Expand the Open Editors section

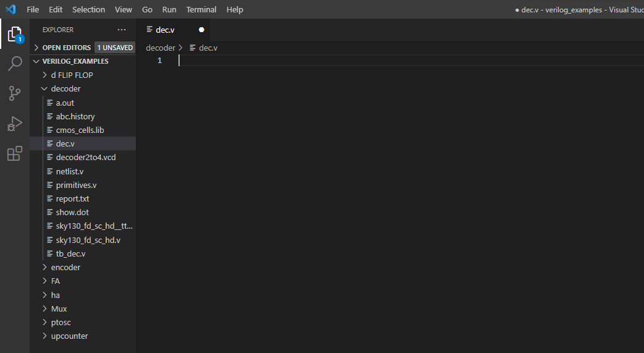coord(67,48)
